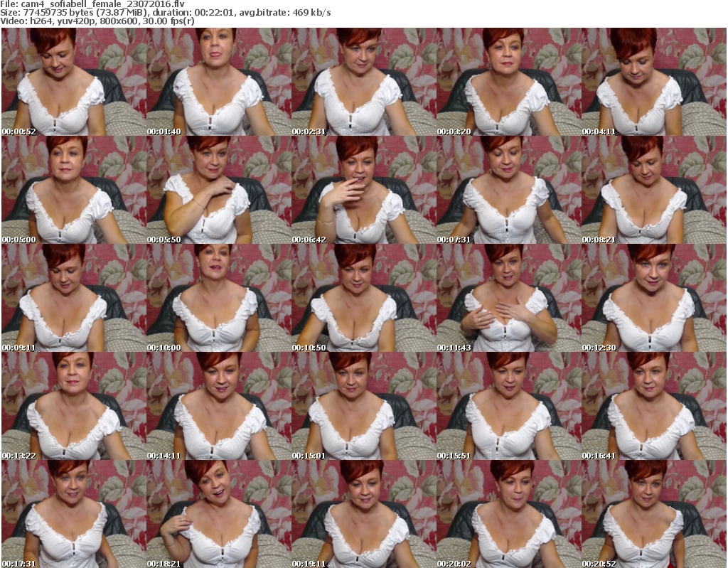Viewport: 728px width, 568px height.
Task: Select the thumbnail frame stamped 00:03:20
Action: click(x=509, y=82)
